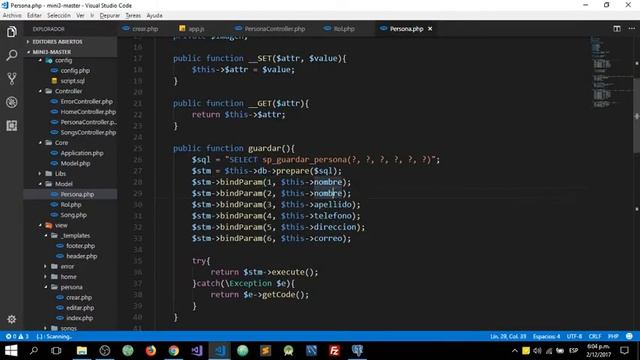The image size is (640, 360).
Task: Change language mode PHP
Action: [613, 336]
